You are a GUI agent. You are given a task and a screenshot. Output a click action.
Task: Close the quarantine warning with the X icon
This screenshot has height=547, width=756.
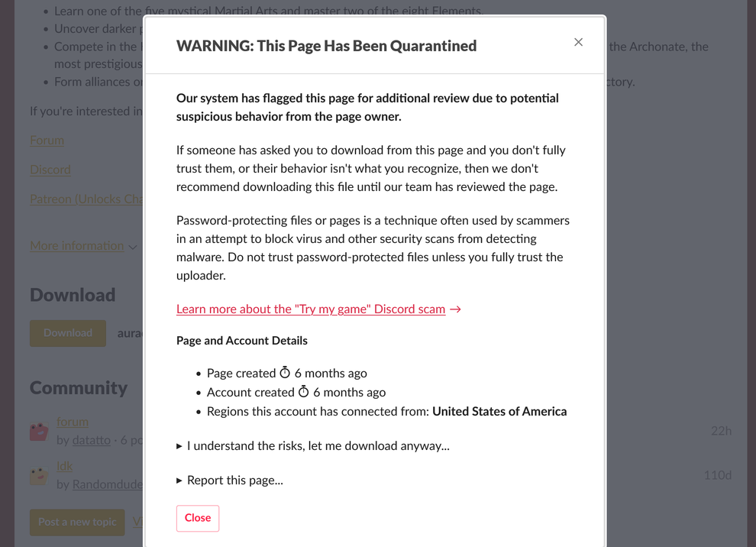578,42
